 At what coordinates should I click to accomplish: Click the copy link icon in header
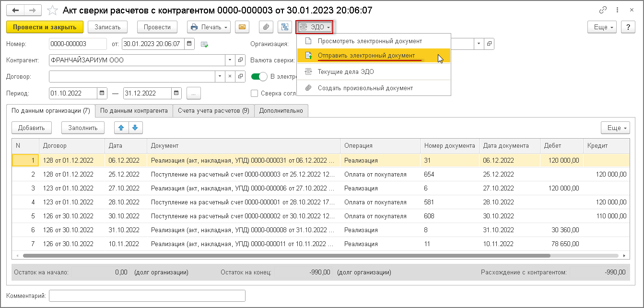[x=603, y=10]
